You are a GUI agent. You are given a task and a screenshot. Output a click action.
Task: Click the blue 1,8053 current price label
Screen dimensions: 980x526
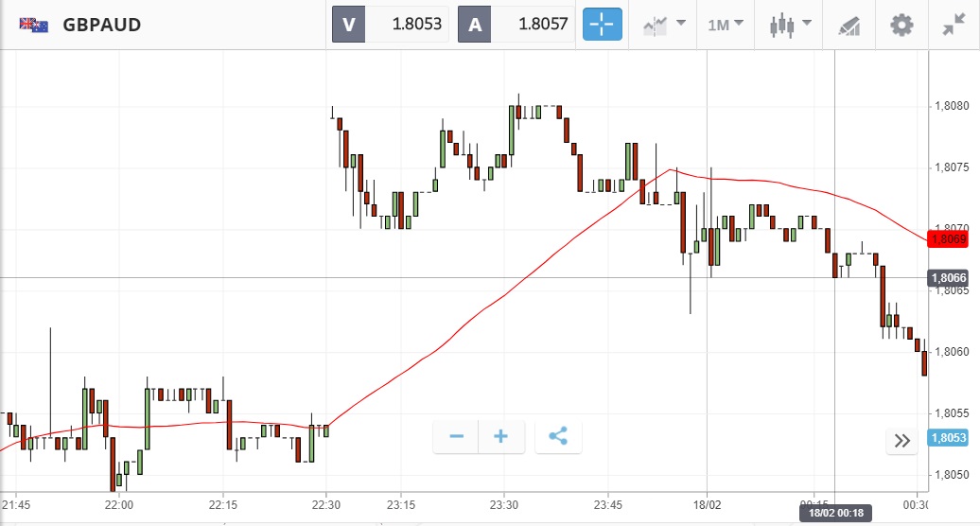pyautogui.click(x=948, y=438)
